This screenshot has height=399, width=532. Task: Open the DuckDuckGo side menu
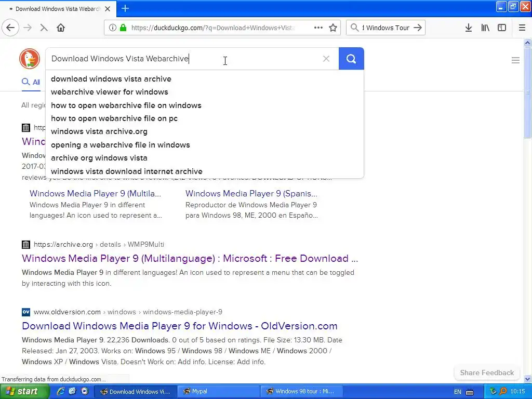click(x=515, y=60)
